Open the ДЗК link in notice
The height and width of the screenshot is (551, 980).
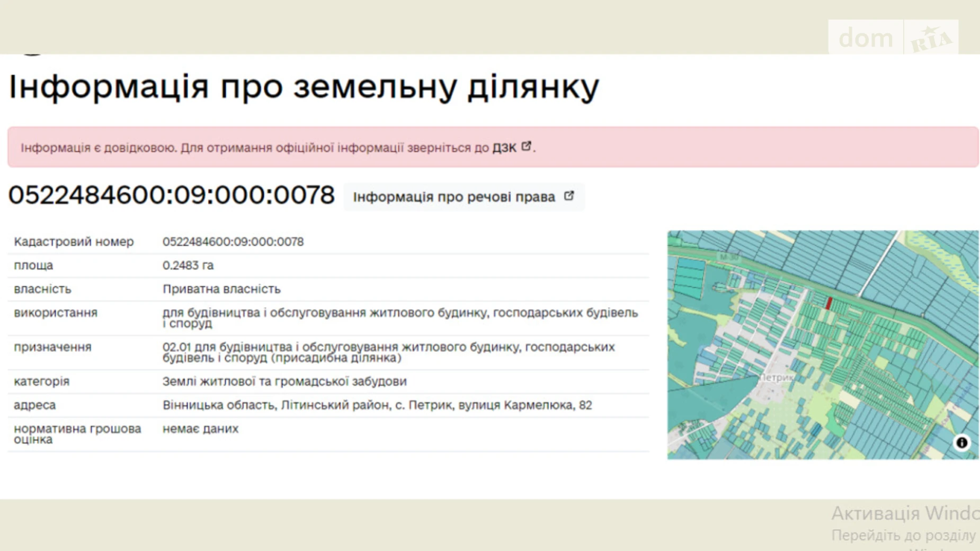pos(504,148)
